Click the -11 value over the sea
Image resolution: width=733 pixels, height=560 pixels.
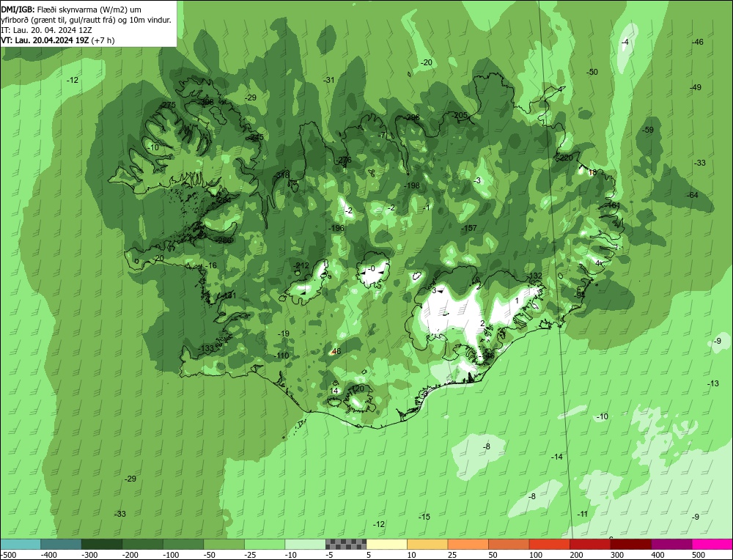(x=582, y=515)
